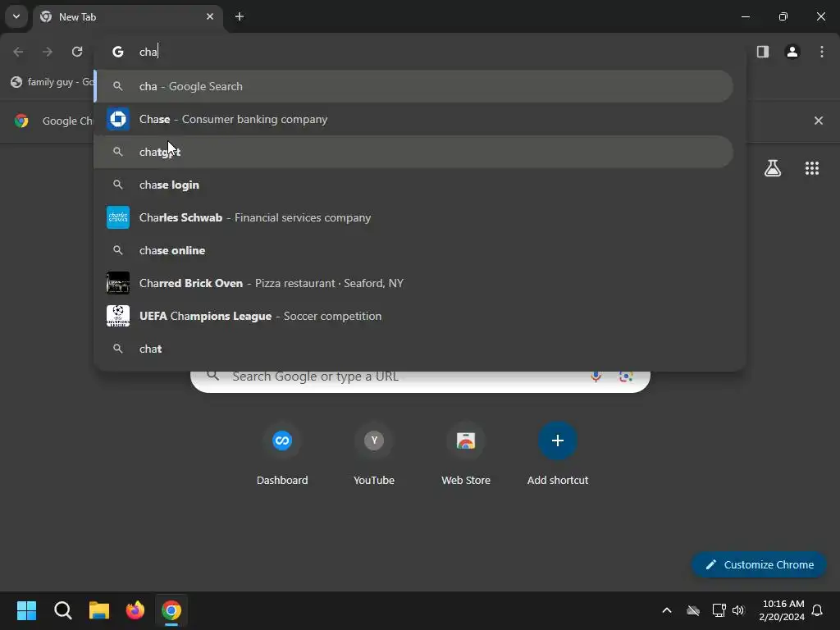Click the Chrome taskbar icon
The image size is (840, 630).
coord(171,610)
